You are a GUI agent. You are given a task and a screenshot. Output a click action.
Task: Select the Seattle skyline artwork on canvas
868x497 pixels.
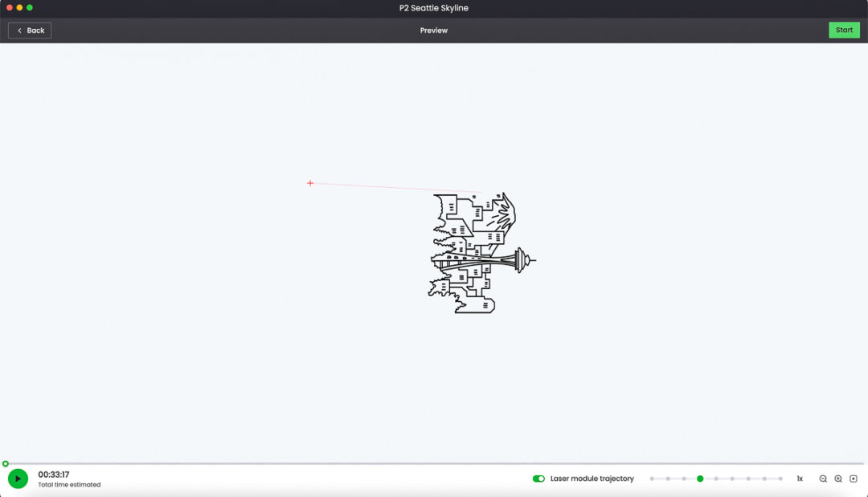478,253
